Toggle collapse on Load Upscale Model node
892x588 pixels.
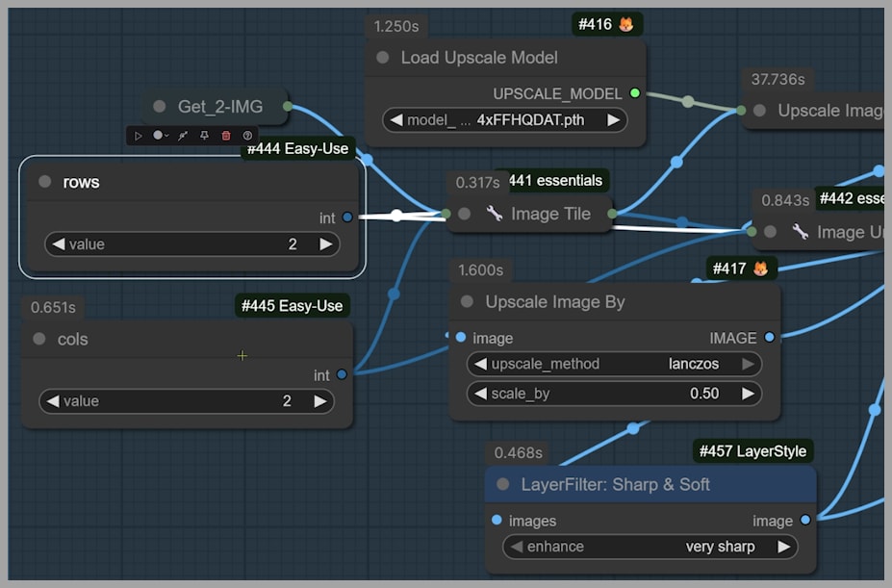pos(383,58)
